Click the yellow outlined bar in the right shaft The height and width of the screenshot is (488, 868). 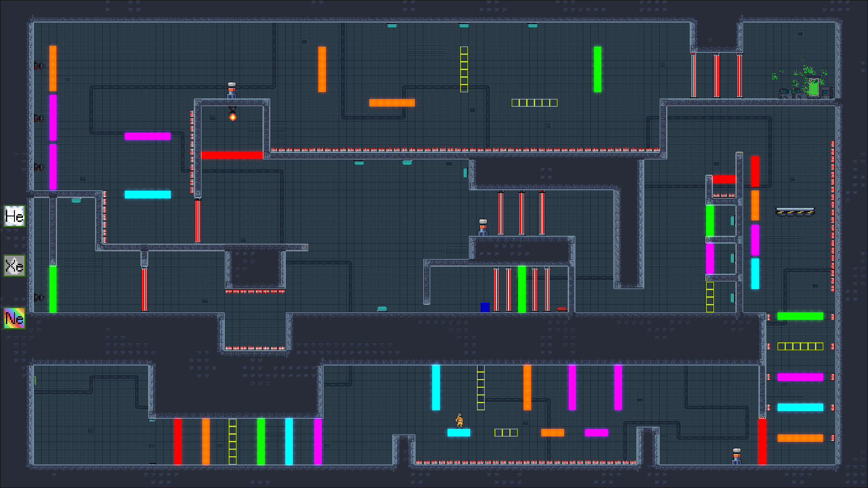(800, 346)
